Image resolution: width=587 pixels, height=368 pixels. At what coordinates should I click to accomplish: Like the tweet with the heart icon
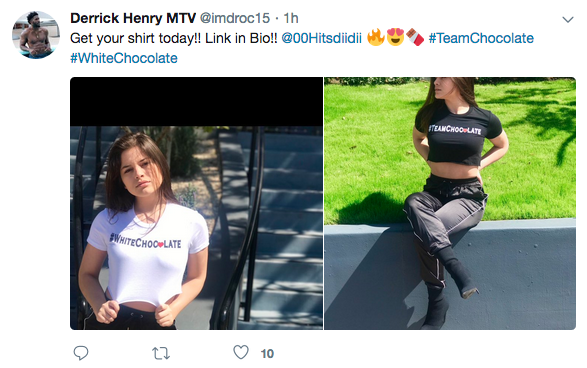[x=241, y=353]
